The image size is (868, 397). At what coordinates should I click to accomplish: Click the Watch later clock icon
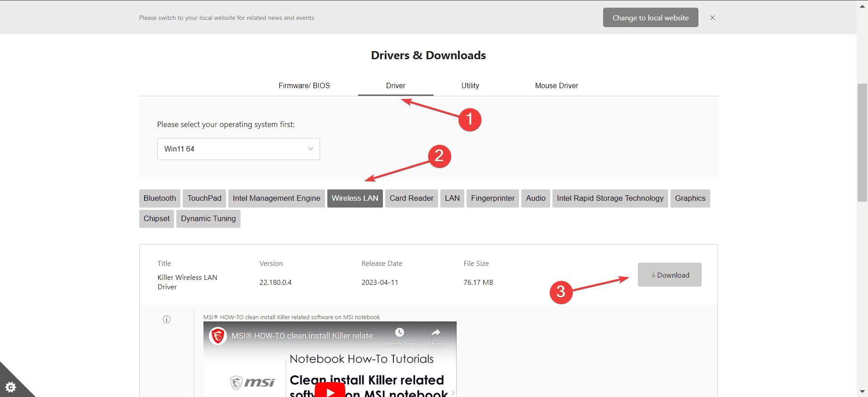(x=400, y=333)
